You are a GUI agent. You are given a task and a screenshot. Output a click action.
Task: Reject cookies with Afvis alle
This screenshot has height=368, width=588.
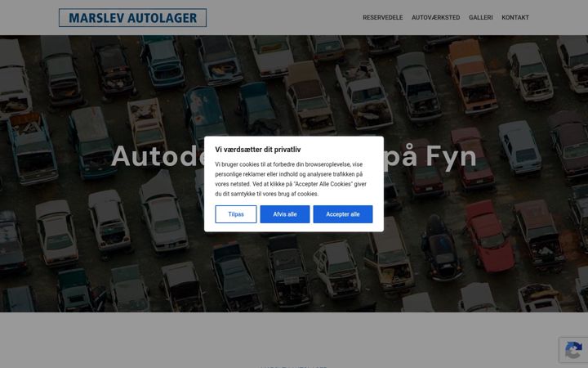click(285, 214)
